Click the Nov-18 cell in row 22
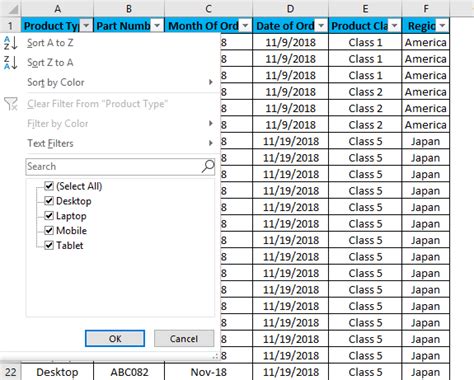The width and height of the screenshot is (474, 380). click(x=209, y=372)
